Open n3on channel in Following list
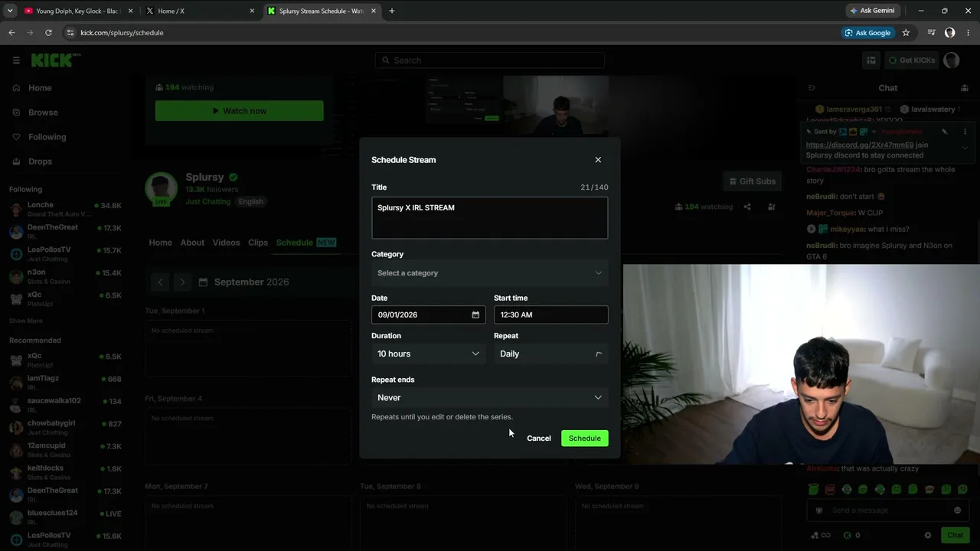 [65, 276]
